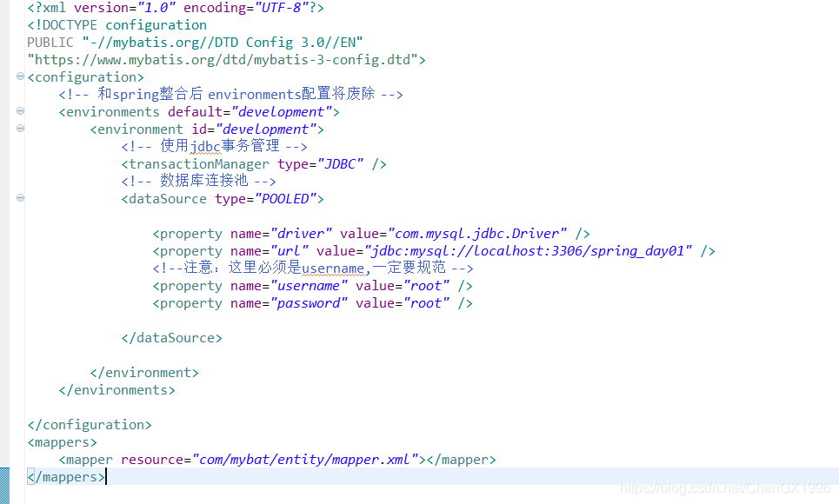This screenshot has width=839, height=504.
Task: Click the com/mybat/entity/mapper.xml resource value
Action: (305, 459)
